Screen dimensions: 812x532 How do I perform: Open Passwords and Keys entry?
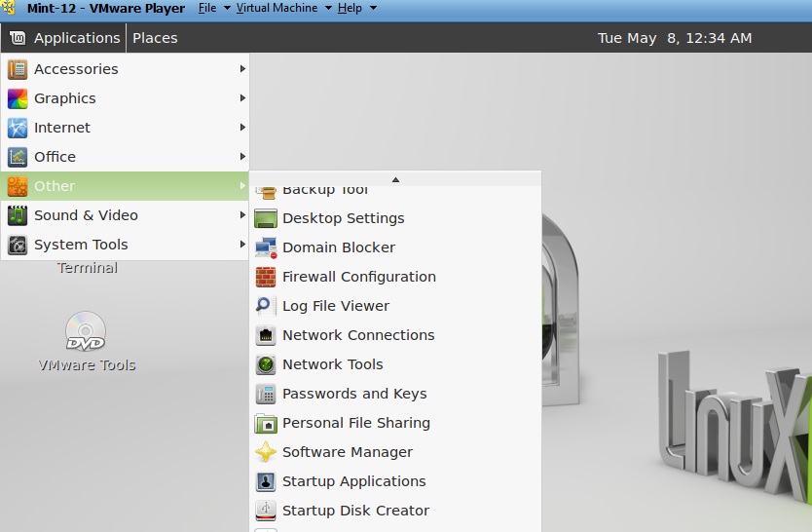click(x=395, y=395)
